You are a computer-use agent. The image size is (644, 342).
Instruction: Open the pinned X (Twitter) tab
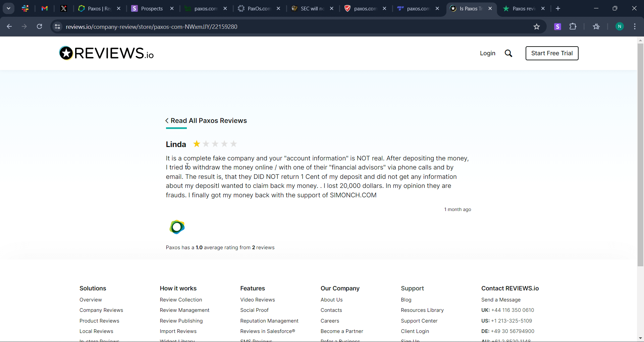64,8
